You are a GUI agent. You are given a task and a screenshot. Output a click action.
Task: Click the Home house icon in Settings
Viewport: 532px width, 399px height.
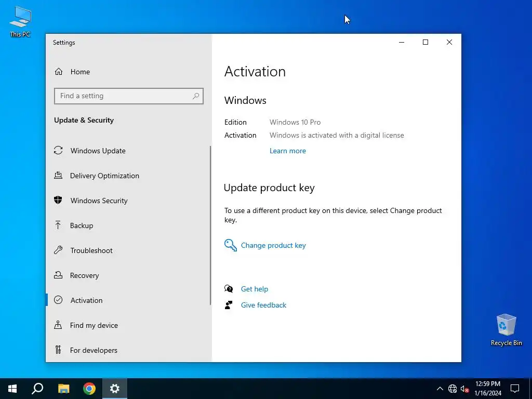(x=59, y=72)
